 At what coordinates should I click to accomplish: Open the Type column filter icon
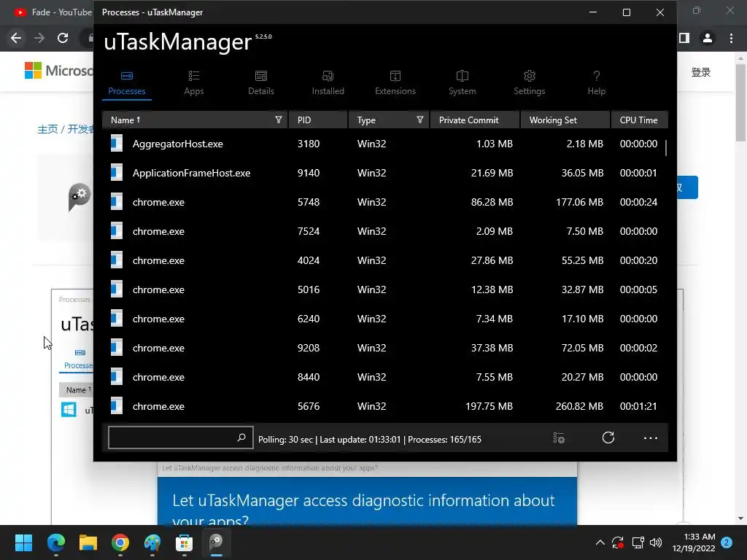pyautogui.click(x=419, y=120)
